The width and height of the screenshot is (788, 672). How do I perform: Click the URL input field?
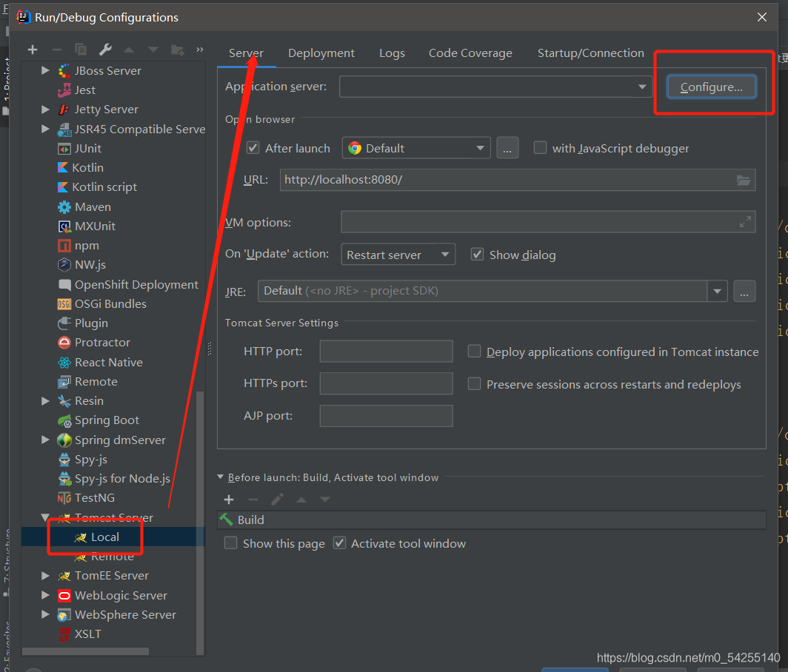click(518, 180)
